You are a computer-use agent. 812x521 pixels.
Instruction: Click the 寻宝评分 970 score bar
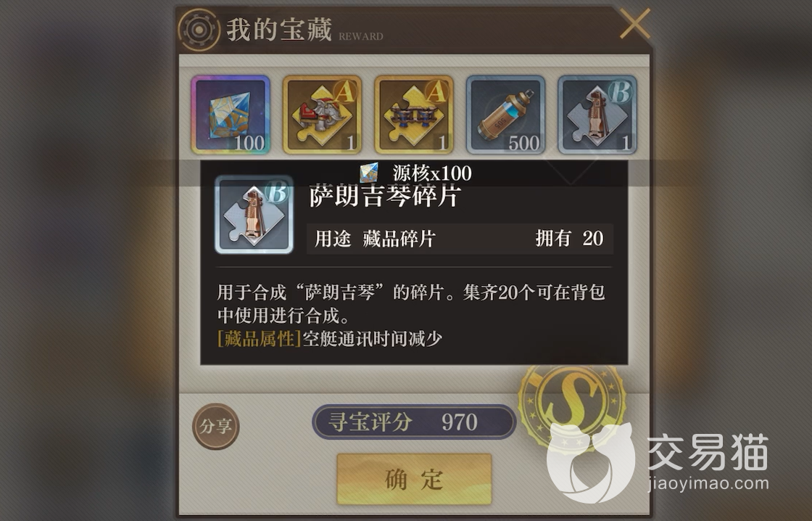tap(414, 422)
